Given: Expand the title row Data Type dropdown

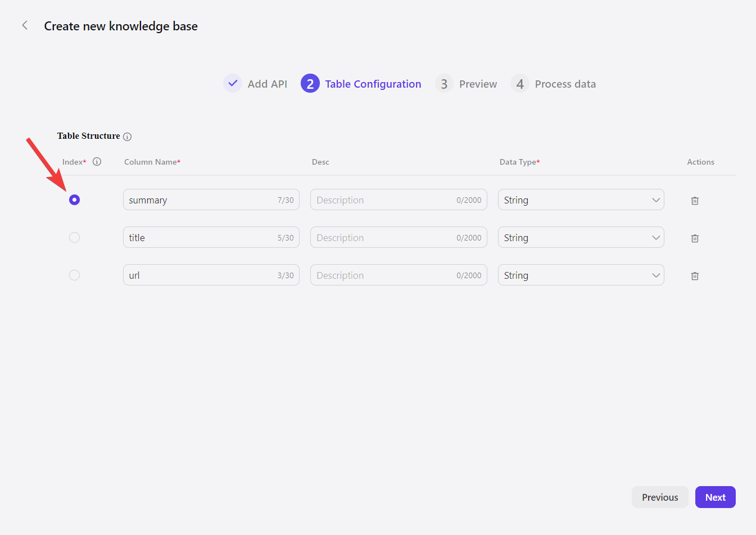Looking at the screenshot, I should 581,238.
